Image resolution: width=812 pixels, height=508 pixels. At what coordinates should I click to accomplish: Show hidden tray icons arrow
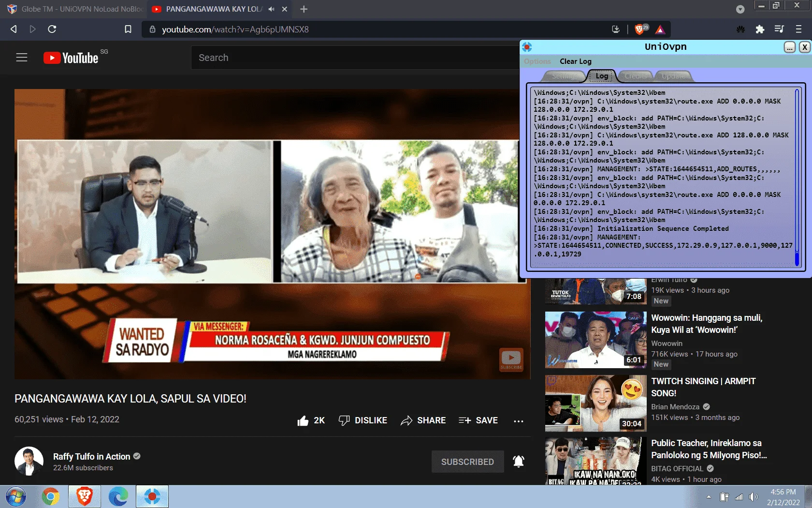[x=709, y=497]
